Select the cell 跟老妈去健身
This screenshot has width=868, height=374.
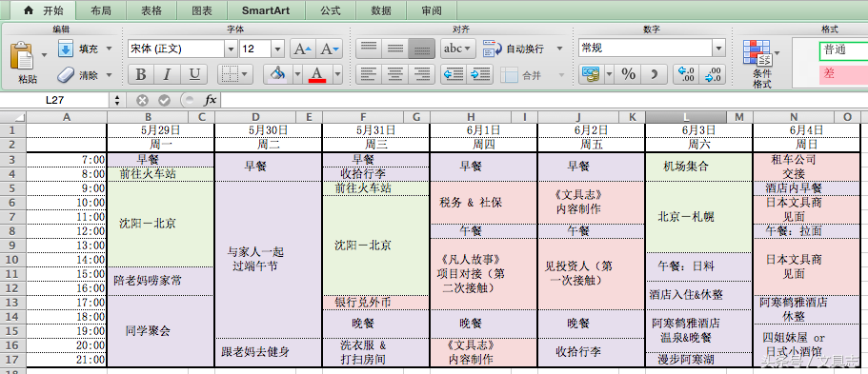point(269,352)
